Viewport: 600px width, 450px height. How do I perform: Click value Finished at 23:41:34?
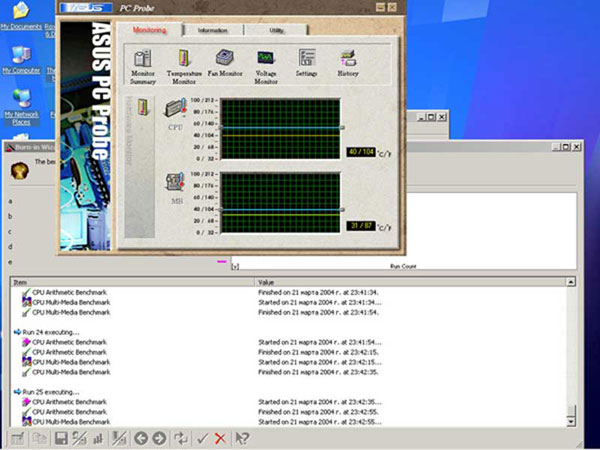point(318,292)
